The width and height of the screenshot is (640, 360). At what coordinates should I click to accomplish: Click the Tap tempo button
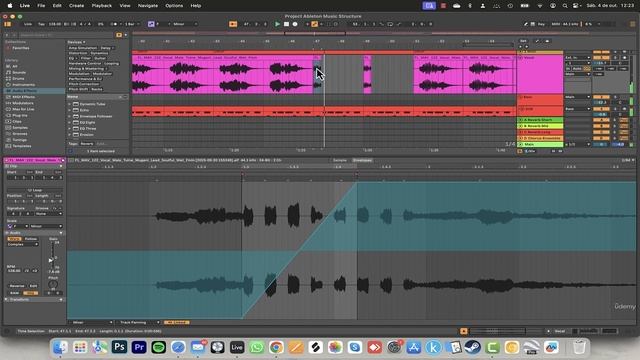[x=41, y=24]
